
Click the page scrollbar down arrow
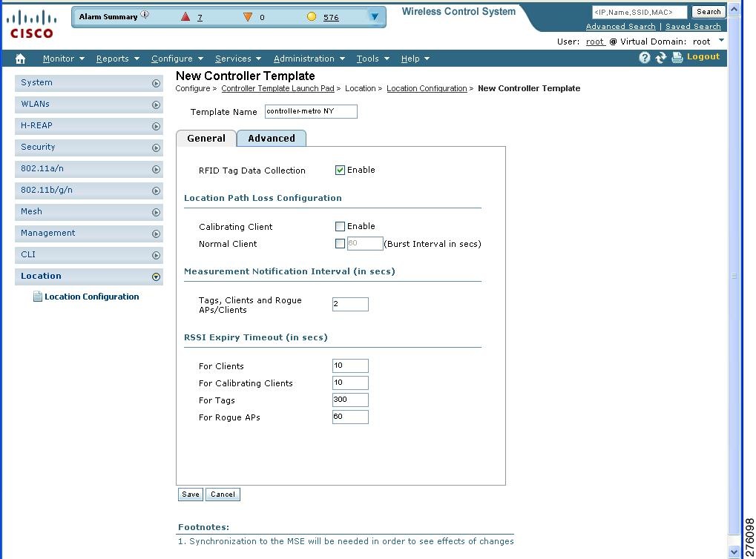[x=734, y=552]
